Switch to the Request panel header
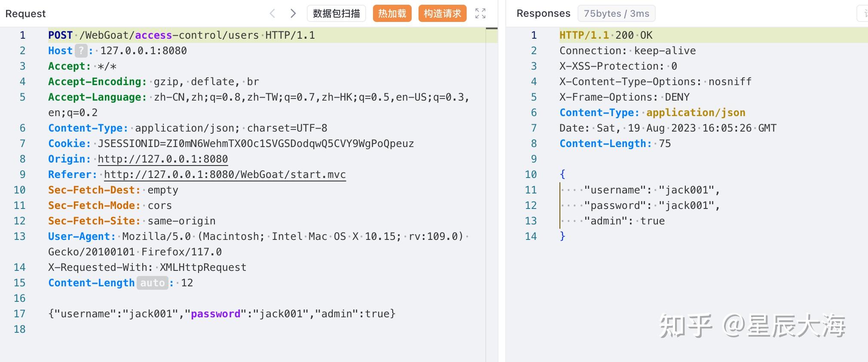The image size is (868, 362). click(25, 13)
